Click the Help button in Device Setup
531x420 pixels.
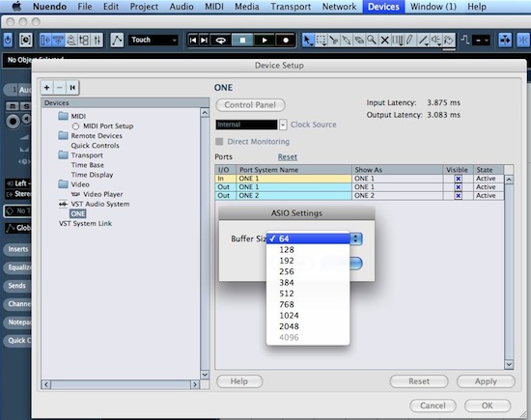239,381
